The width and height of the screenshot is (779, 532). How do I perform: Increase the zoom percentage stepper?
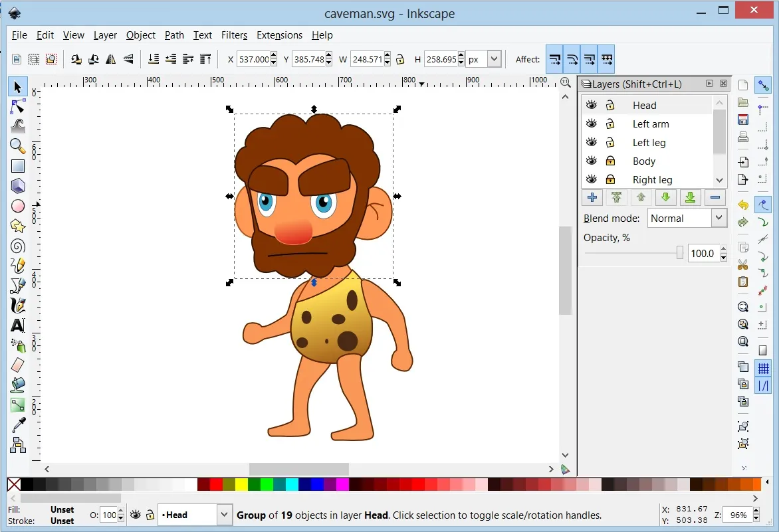tap(756, 511)
